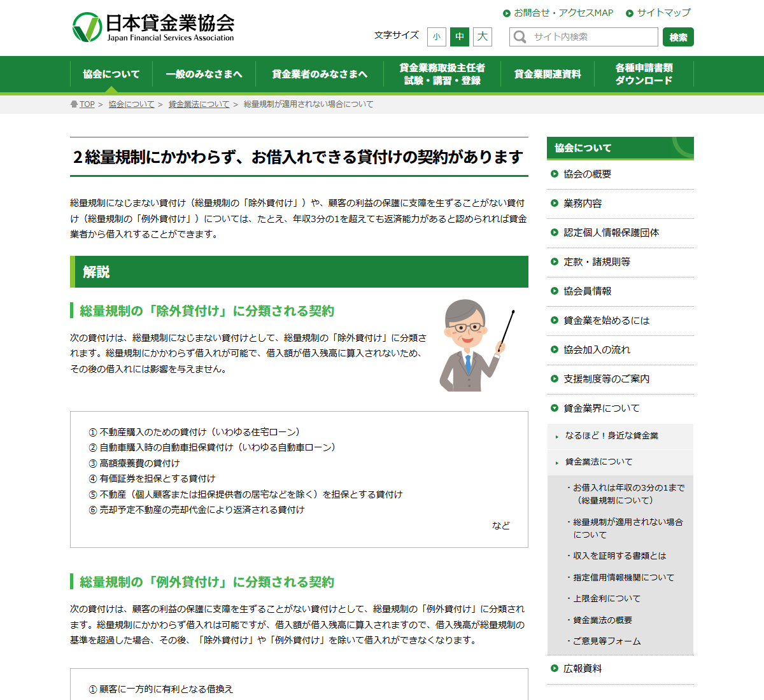Open 貸金業法について sidebar submenu

tap(620, 462)
